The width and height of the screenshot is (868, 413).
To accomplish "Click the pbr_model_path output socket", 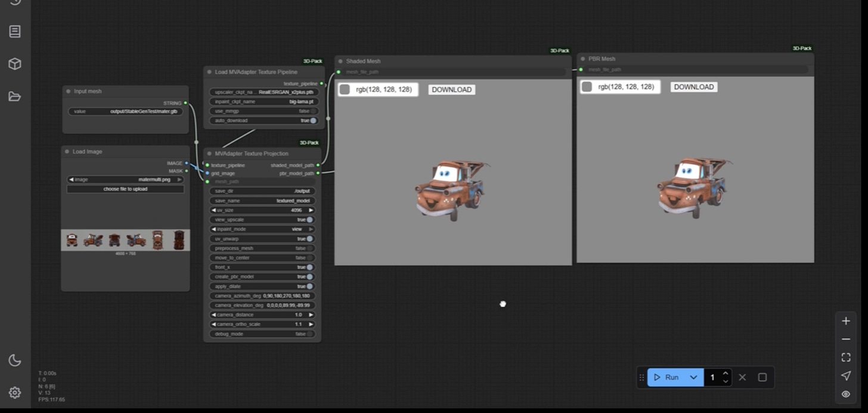I will 318,173.
